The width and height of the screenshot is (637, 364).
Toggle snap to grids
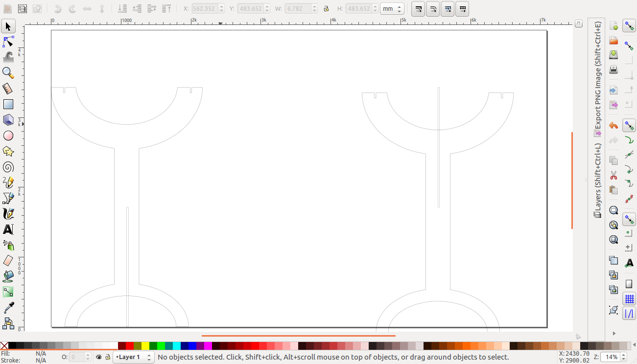click(x=629, y=299)
